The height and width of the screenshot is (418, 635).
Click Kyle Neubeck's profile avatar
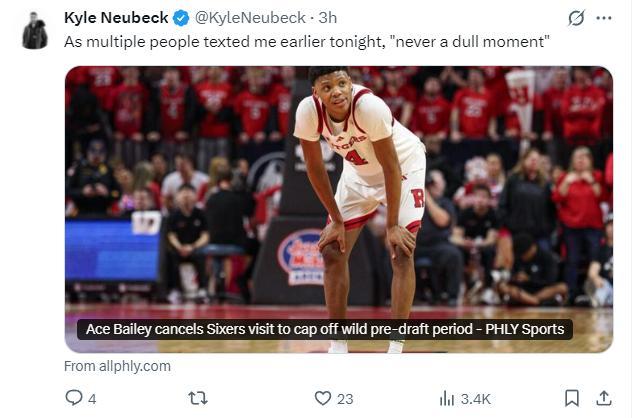point(35,31)
